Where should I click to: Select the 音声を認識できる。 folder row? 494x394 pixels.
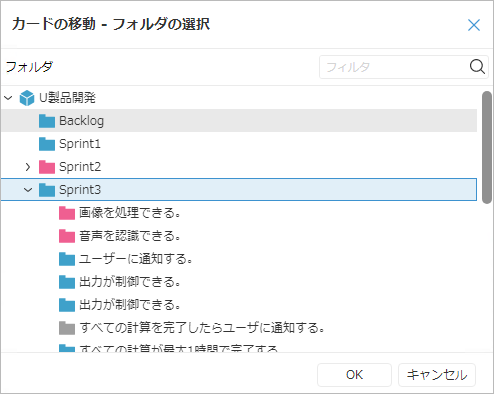(x=239, y=236)
